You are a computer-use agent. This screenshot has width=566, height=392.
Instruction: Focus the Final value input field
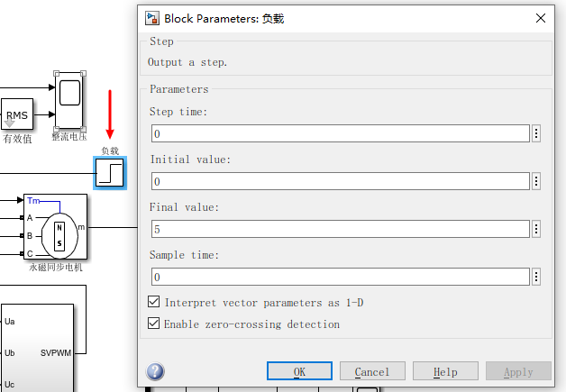coord(339,229)
